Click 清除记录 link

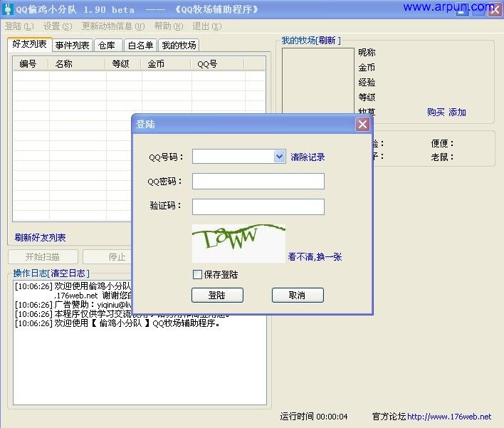(308, 157)
